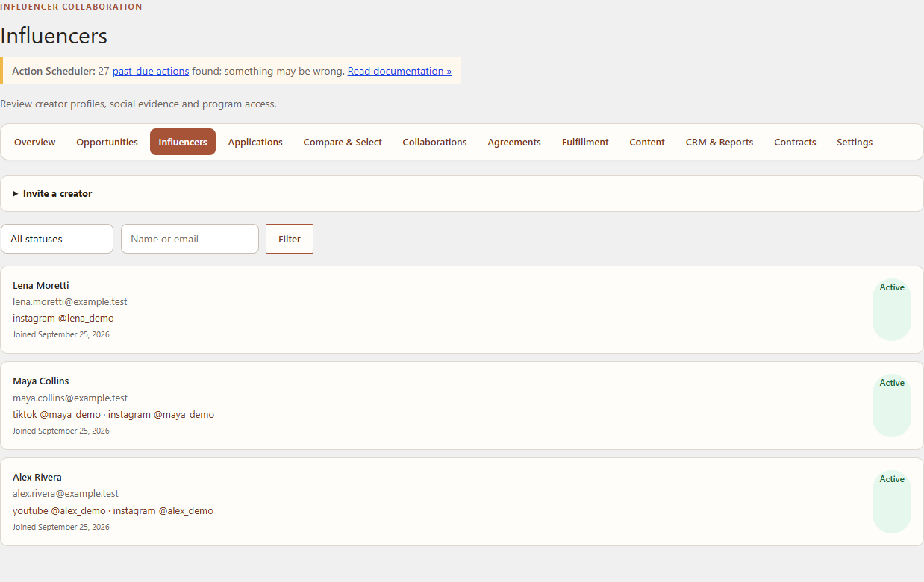Click alex.rivera@example.test email
The image size is (924, 582).
point(66,494)
